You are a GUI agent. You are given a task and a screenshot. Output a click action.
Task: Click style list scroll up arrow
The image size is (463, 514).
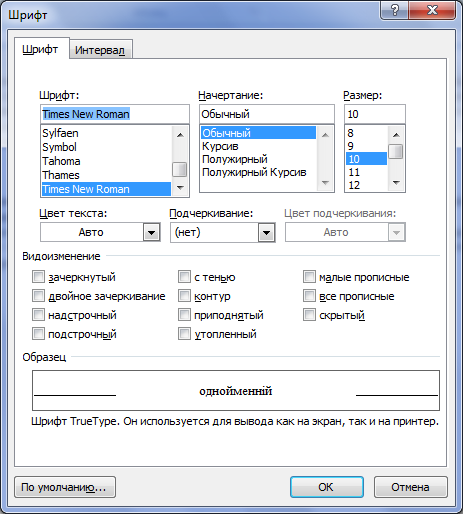click(x=325, y=135)
